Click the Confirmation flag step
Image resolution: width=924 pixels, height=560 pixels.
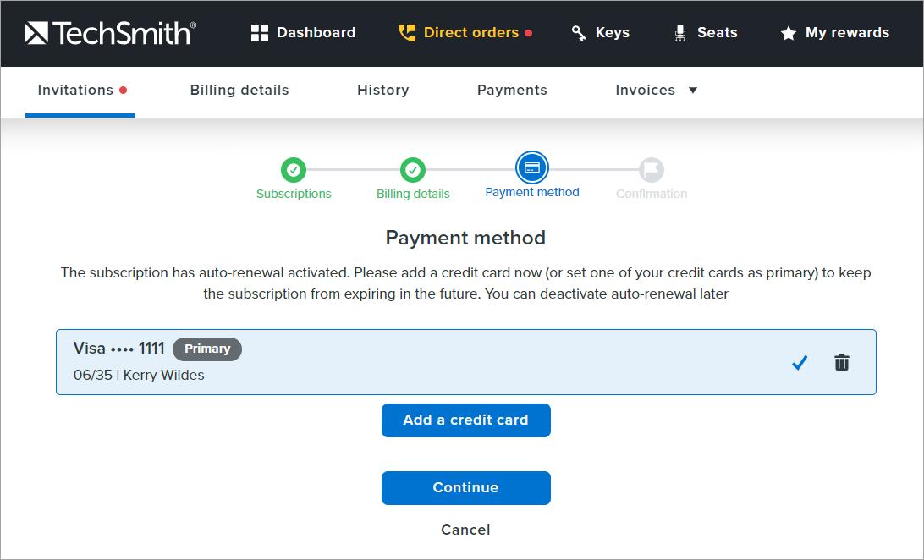pyautogui.click(x=651, y=170)
